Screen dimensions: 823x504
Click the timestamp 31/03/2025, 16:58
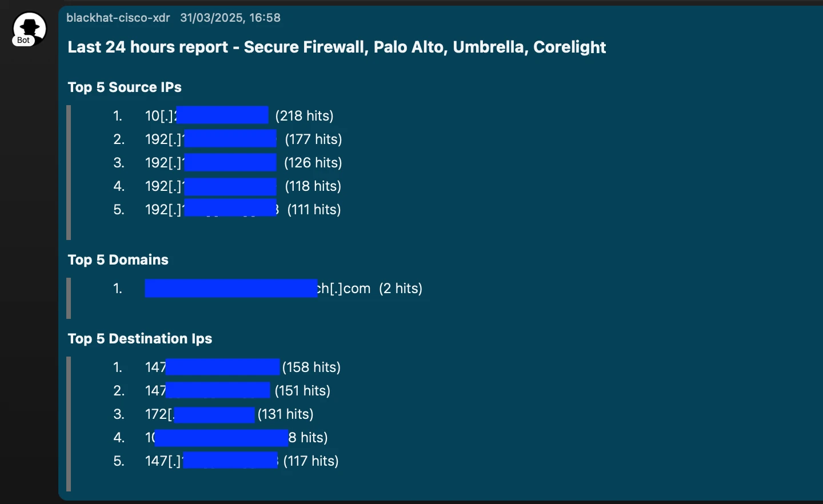click(x=230, y=18)
